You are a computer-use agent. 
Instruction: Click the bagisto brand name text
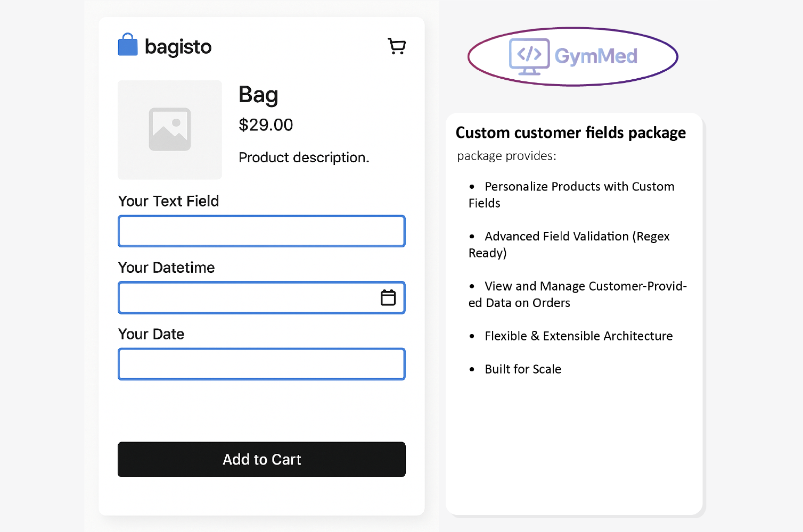click(178, 47)
